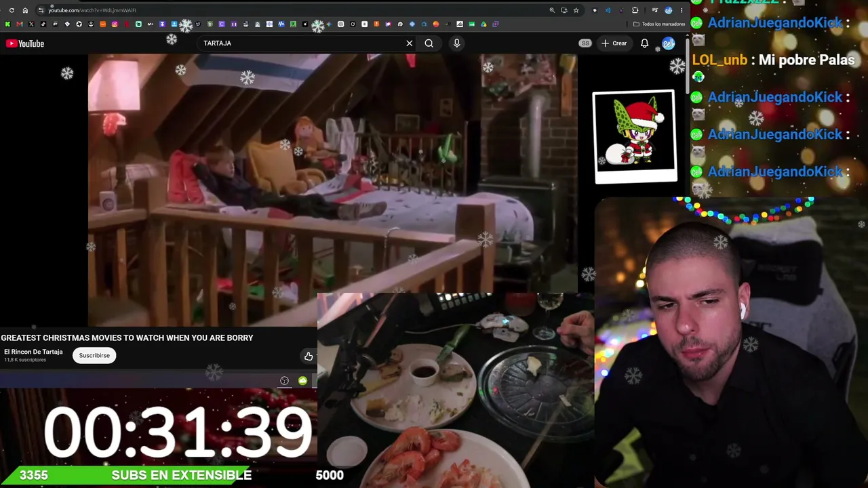Open the 'Todos los marcadores' bookmarks folder
Image resolution: width=868 pixels, height=488 pixels.
coord(659,24)
